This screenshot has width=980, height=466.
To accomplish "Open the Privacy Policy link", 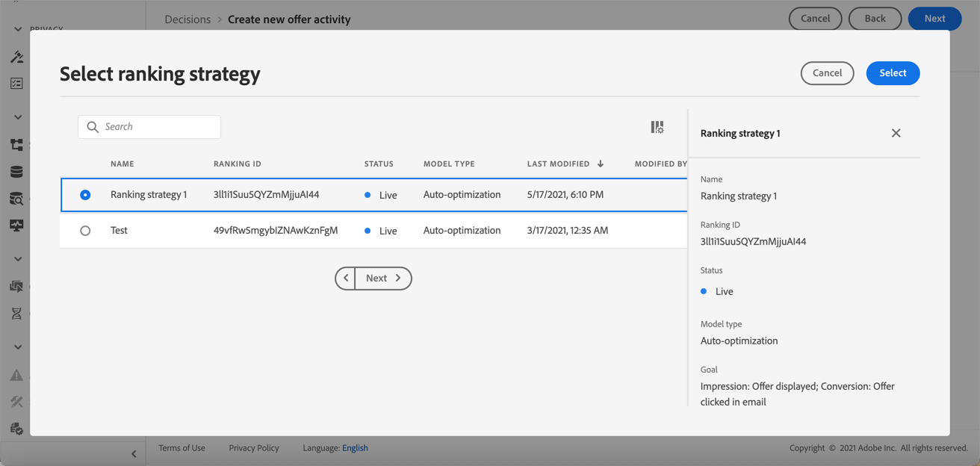I will click(254, 448).
